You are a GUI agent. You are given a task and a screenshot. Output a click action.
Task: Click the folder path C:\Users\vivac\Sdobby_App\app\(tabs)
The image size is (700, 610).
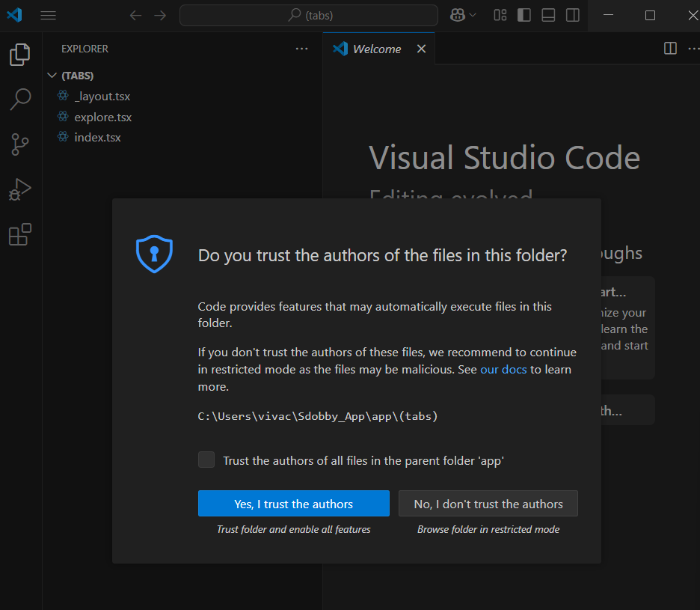click(317, 416)
